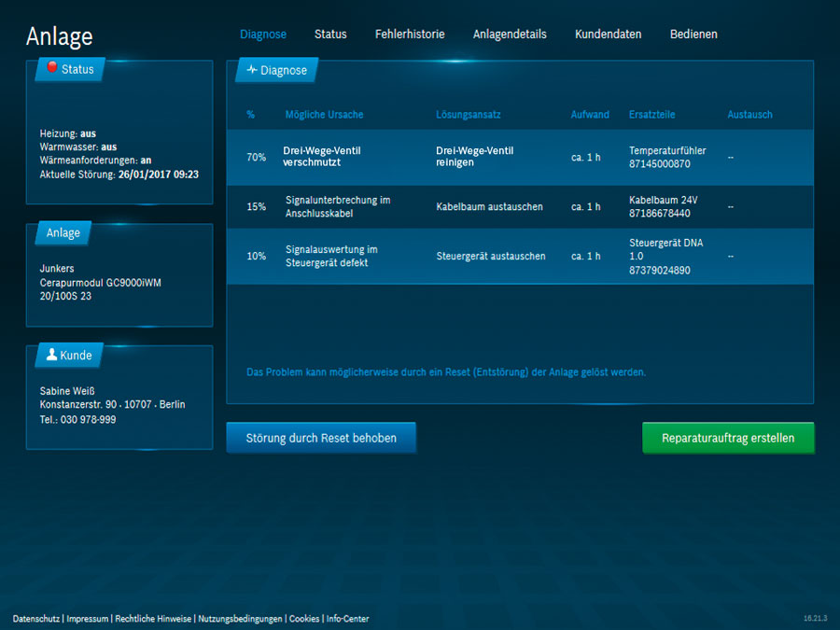
Task: Select spare part Kabelbaum 24V 87186678440
Action: click(x=664, y=206)
